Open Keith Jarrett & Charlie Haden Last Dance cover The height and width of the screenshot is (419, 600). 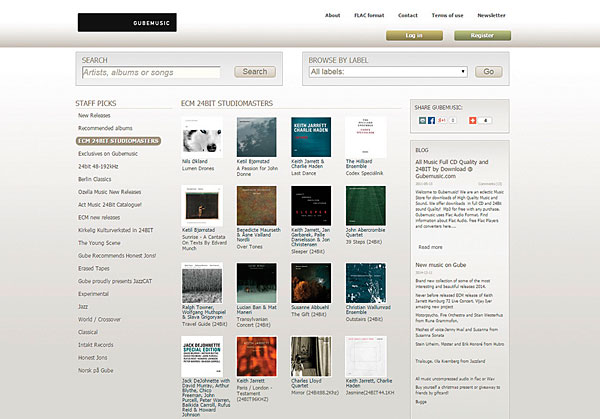pos(311,137)
